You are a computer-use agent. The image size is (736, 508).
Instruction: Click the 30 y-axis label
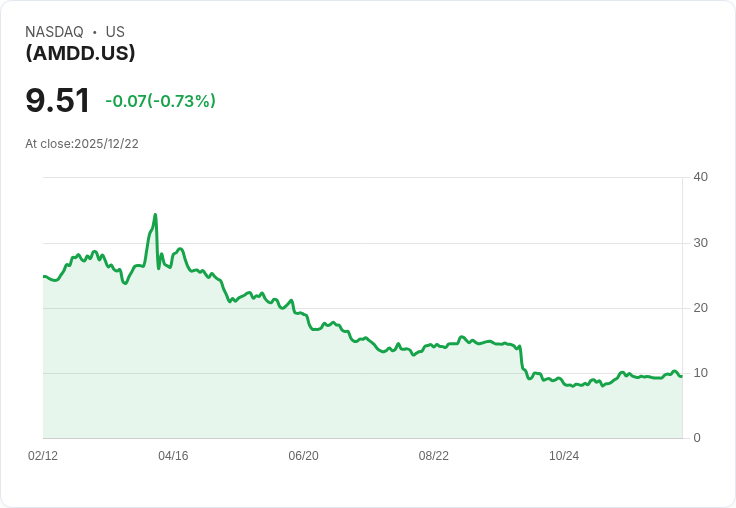coord(700,243)
